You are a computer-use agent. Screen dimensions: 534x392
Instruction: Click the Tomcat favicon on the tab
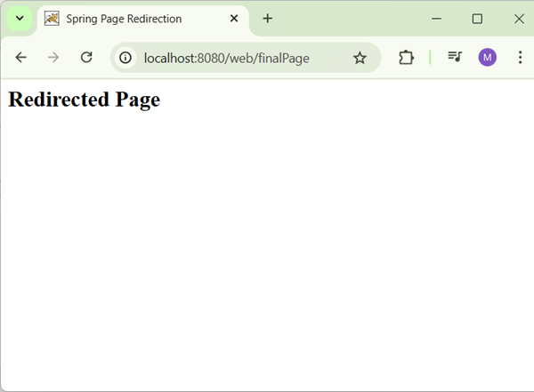[52, 19]
